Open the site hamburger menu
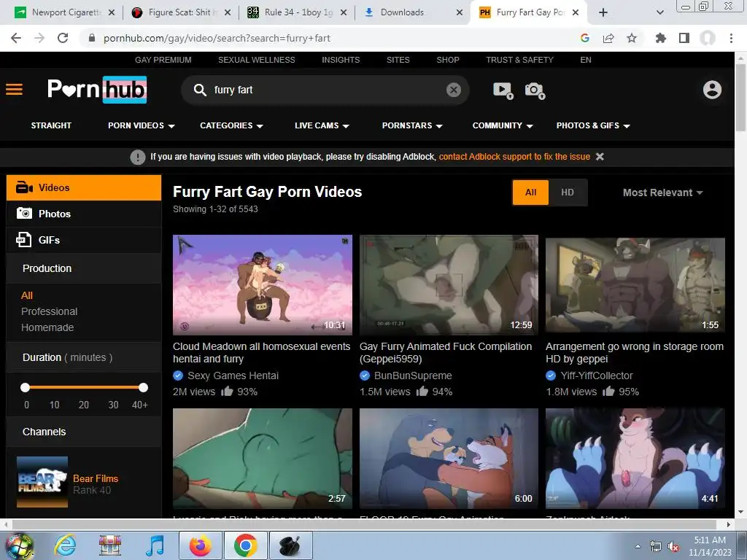The image size is (747, 560). [x=15, y=90]
